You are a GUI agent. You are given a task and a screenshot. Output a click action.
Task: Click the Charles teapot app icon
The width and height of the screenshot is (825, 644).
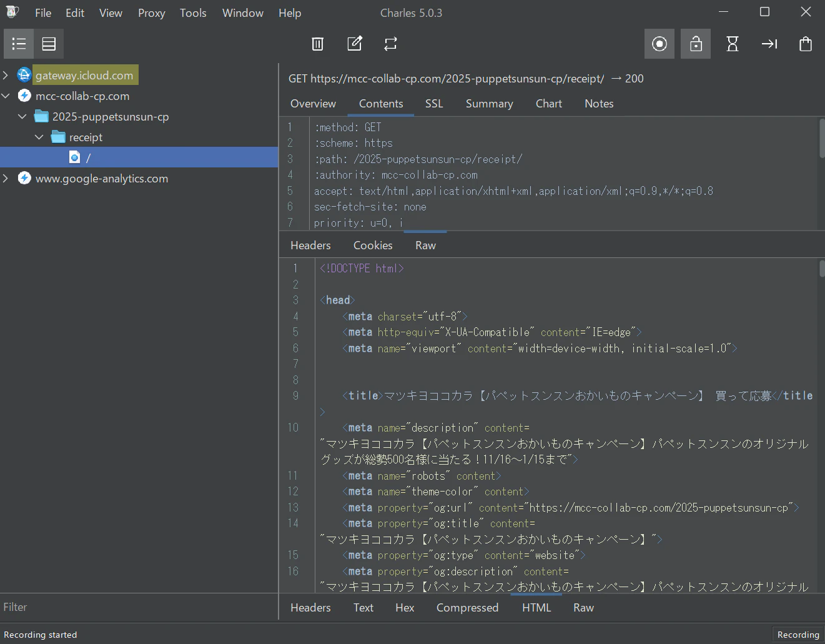coord(12,12)
